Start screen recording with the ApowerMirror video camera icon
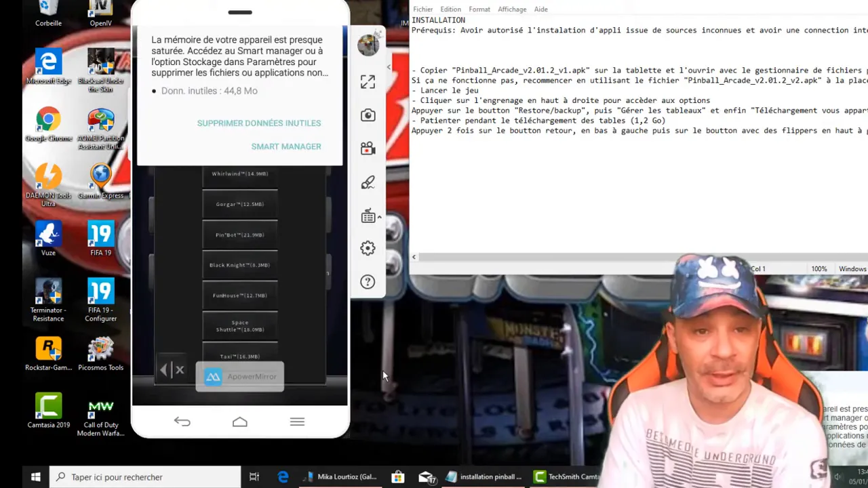 368,148
